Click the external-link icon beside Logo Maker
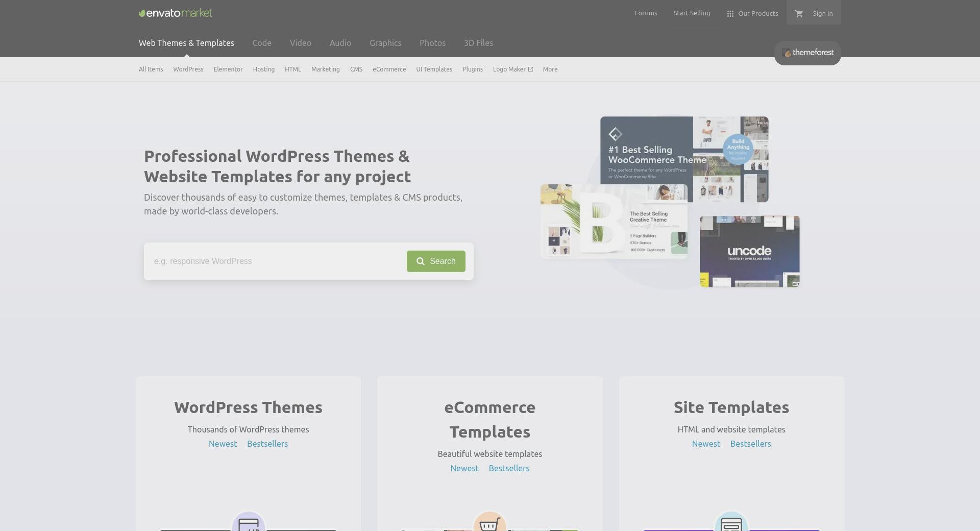 [x=530, y=69]
